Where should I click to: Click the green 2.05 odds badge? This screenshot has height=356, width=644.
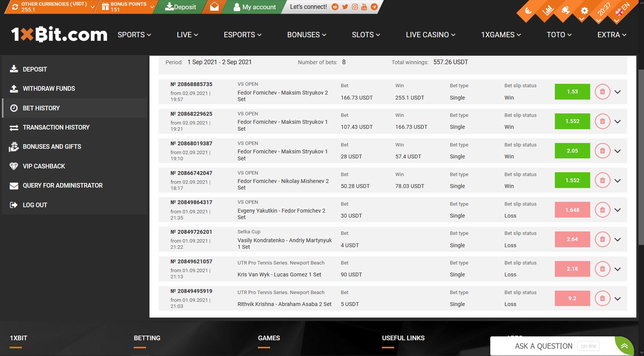pyautogui.click(x=572, y=151)
